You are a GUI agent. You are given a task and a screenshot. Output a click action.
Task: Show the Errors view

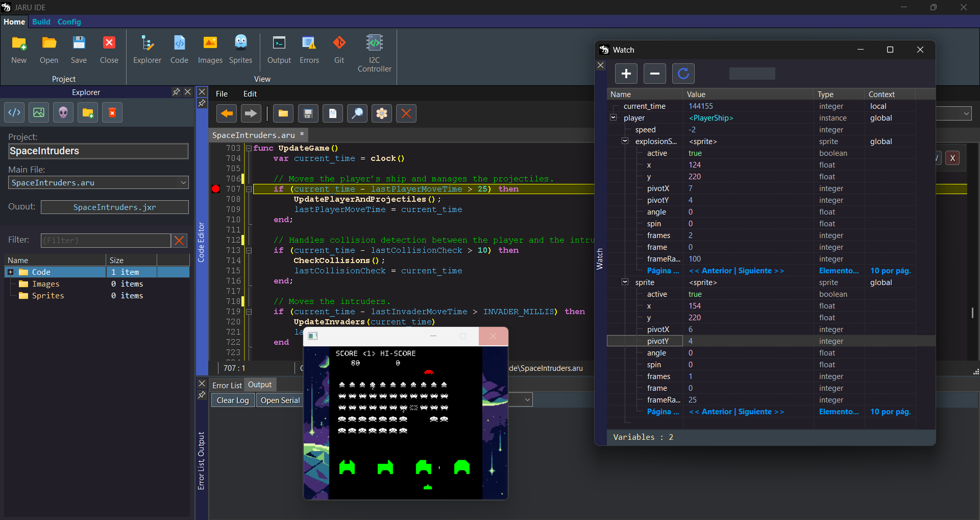coord(309,49)
